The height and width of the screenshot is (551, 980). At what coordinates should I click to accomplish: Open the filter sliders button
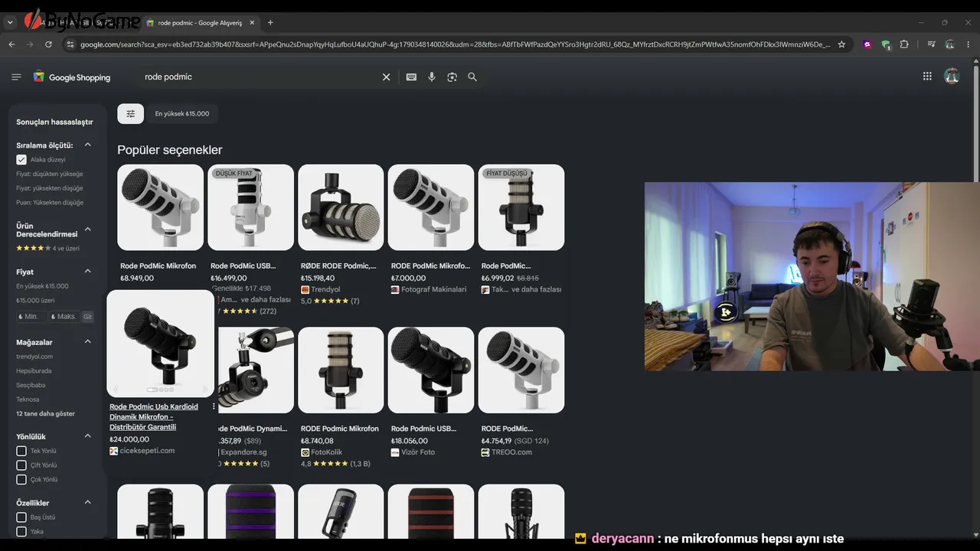[x=130, y=114]
